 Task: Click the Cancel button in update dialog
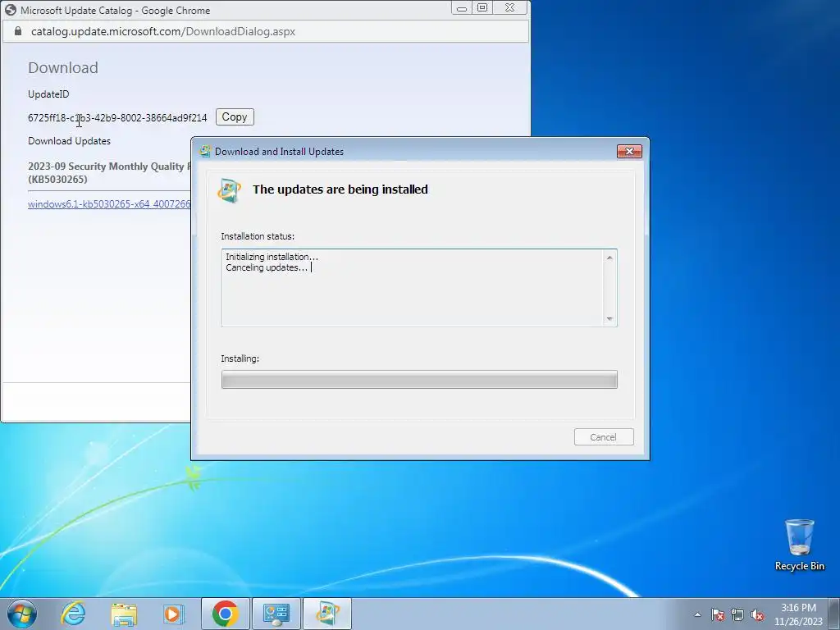(x=604, y=437)
